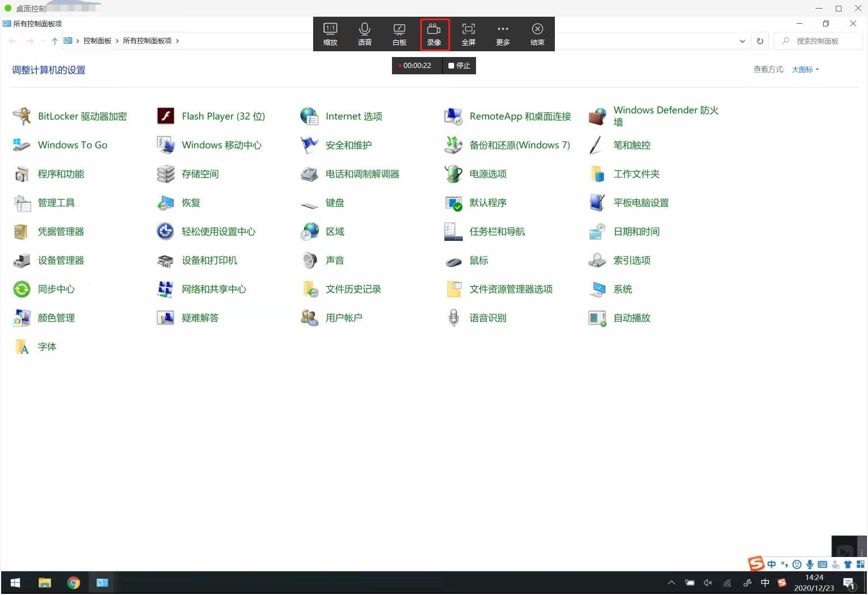Open the 用户帐户 icon
868x595 pixels.
(310, 318)
